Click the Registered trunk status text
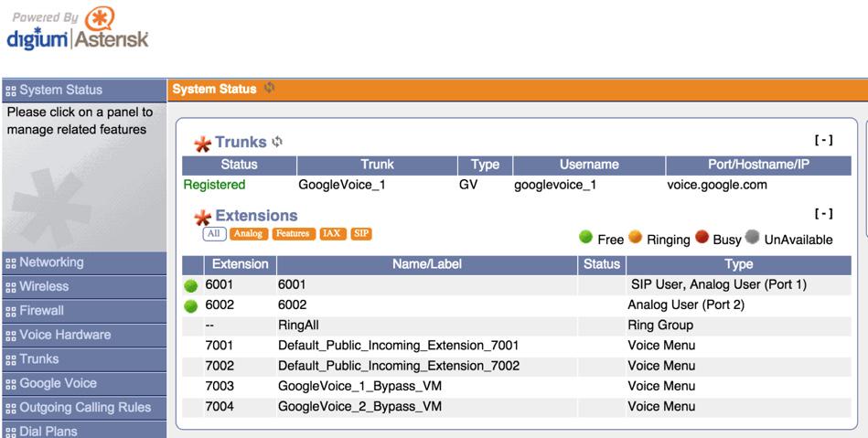868x438 pixels. pos(214,185)
